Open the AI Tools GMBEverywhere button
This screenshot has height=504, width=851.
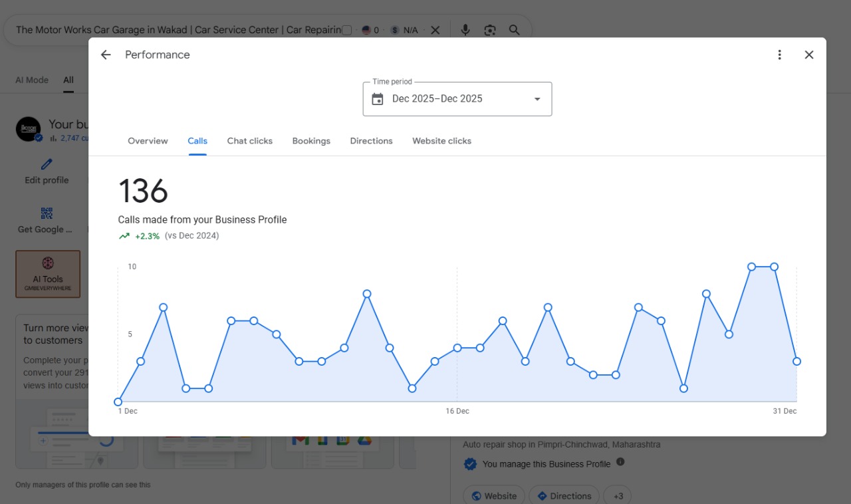click(48, 274)
